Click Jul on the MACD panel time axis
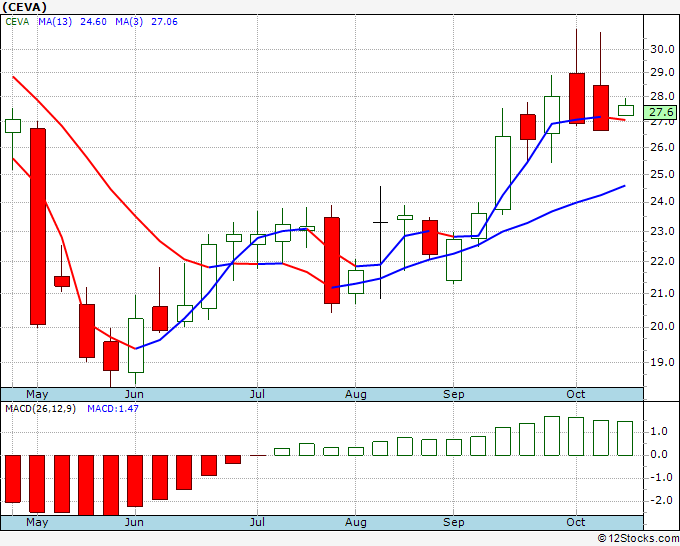Screen dimensions: 680x546 pos(257,523)
